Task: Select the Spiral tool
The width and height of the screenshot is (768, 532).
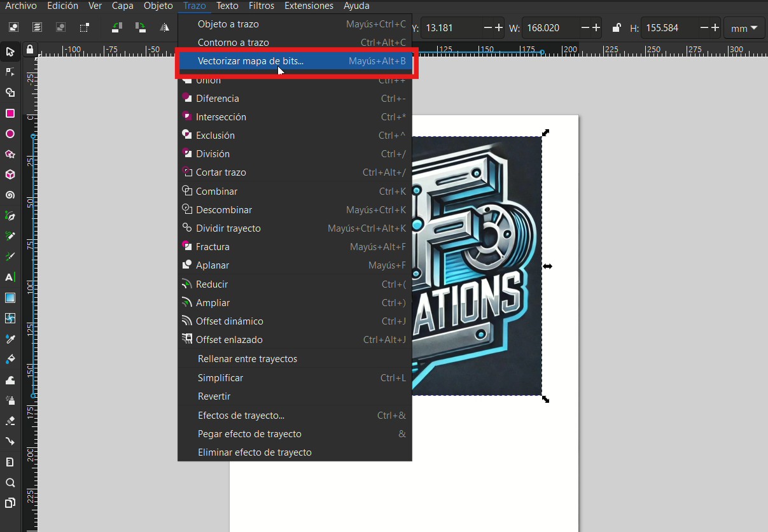Action: point(10,195)
